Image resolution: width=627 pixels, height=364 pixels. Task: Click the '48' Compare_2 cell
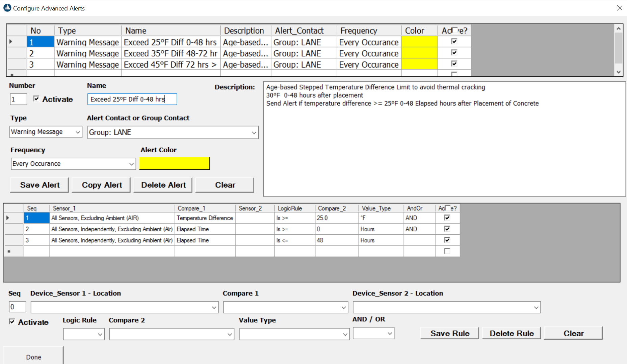pyautogui.click(x=337, y=240)
